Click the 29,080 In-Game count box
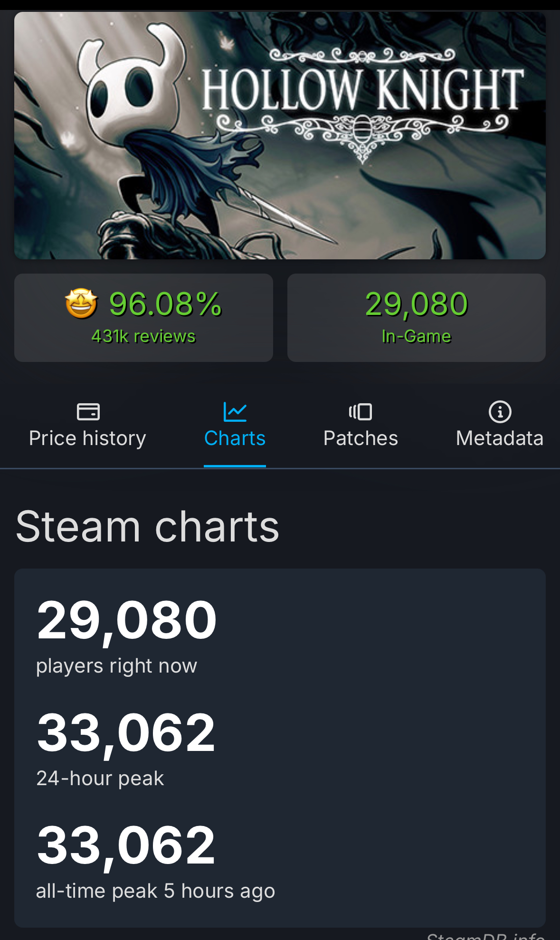The image size is (560, 940). click(417, 318)
